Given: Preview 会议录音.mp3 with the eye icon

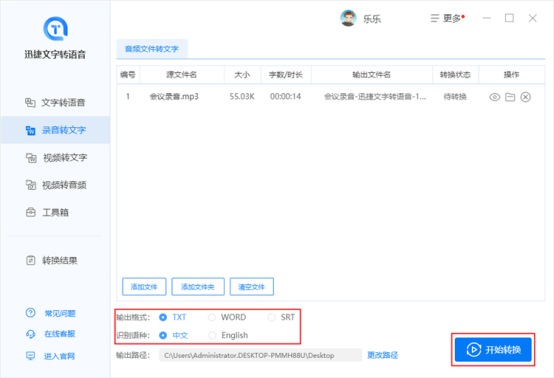Looking at the screenshot, I should (495, 97).
